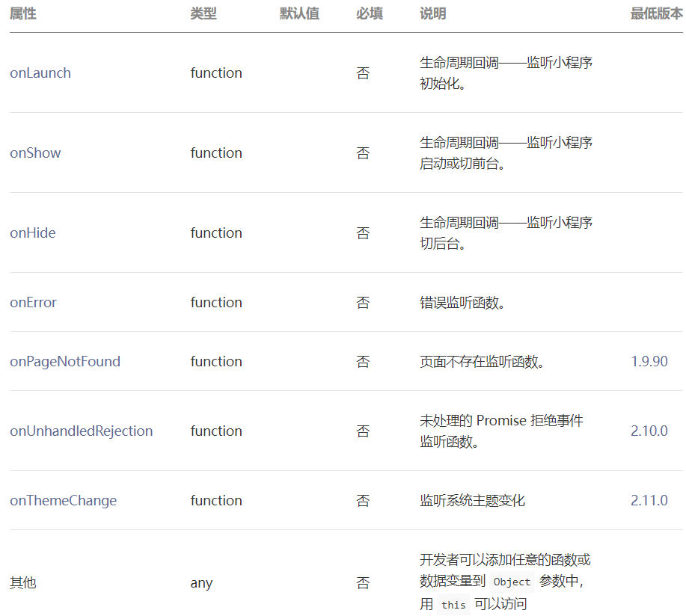Click 'function' type in onHide row
The height and width of the screenshot is (616, 686).
coord(216,232)
